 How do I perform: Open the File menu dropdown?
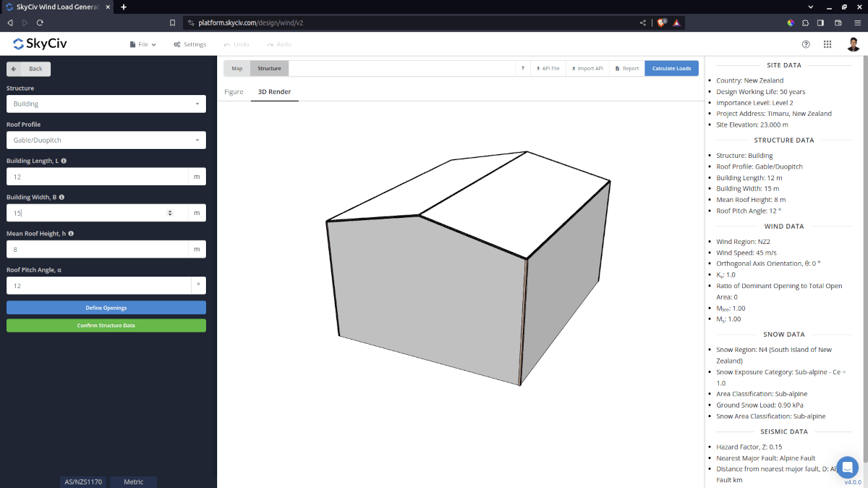click(x=142, y=44)
